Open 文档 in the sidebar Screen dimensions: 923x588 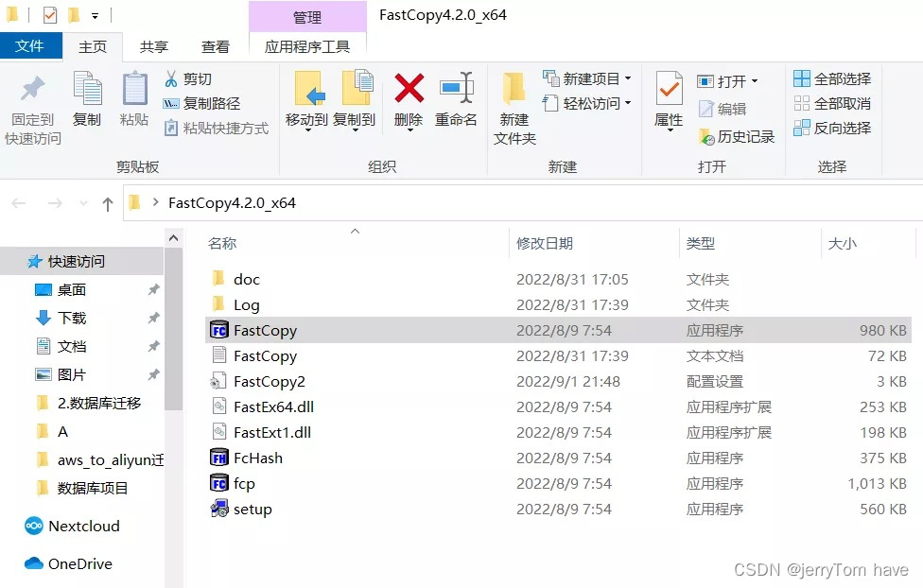72,346
